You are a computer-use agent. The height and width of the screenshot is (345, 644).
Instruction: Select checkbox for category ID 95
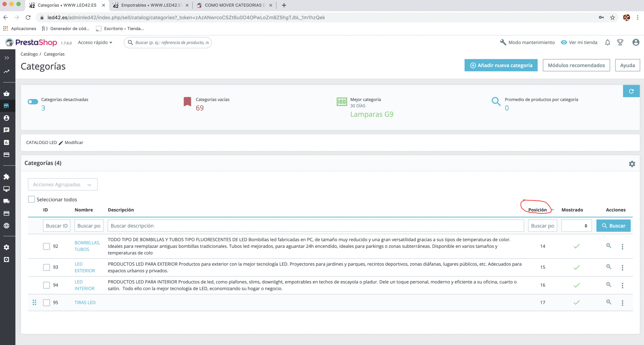[x=46, y=302]
